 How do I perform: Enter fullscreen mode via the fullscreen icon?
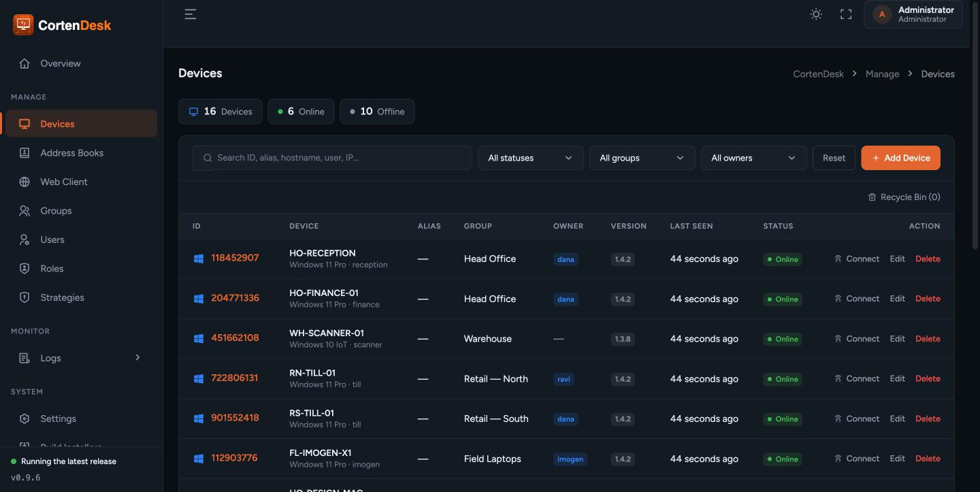point(846,14)
